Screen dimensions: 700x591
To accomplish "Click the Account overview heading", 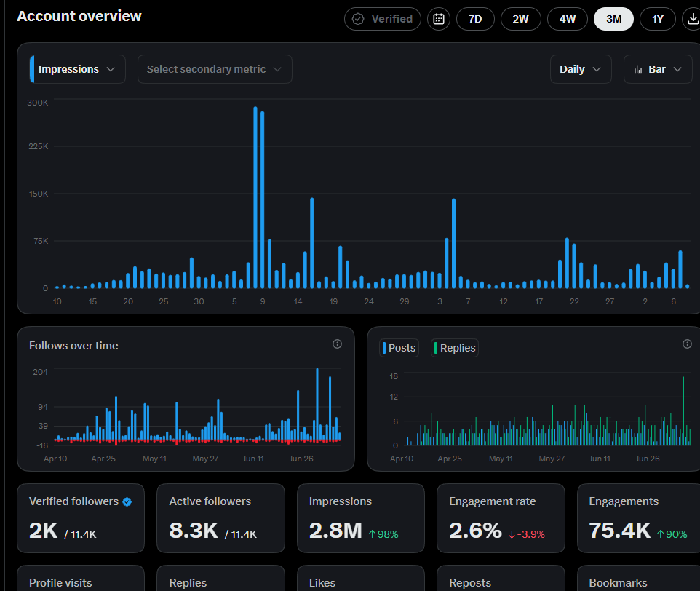I will 79,16.
